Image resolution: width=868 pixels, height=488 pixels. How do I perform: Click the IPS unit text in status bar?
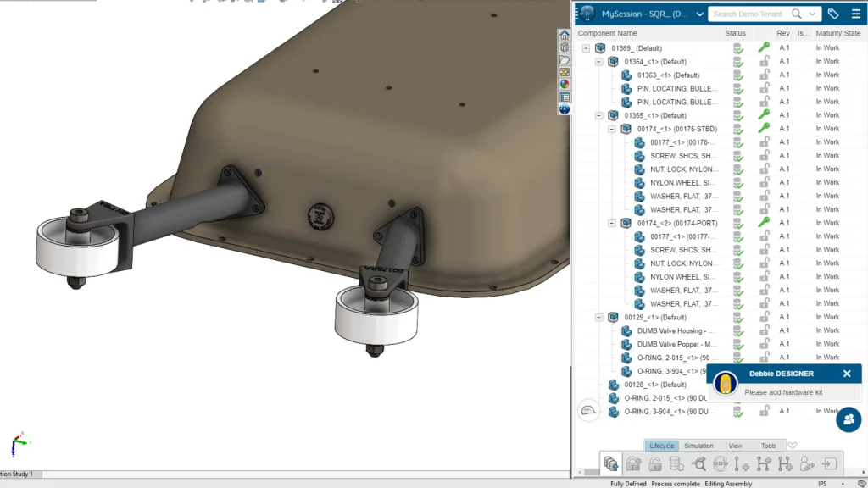pos(822,484)
